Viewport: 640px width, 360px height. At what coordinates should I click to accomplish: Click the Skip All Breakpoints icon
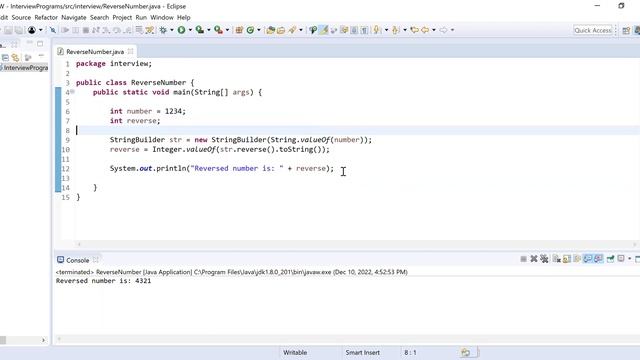pyautogui.click(x=53, y=30)
